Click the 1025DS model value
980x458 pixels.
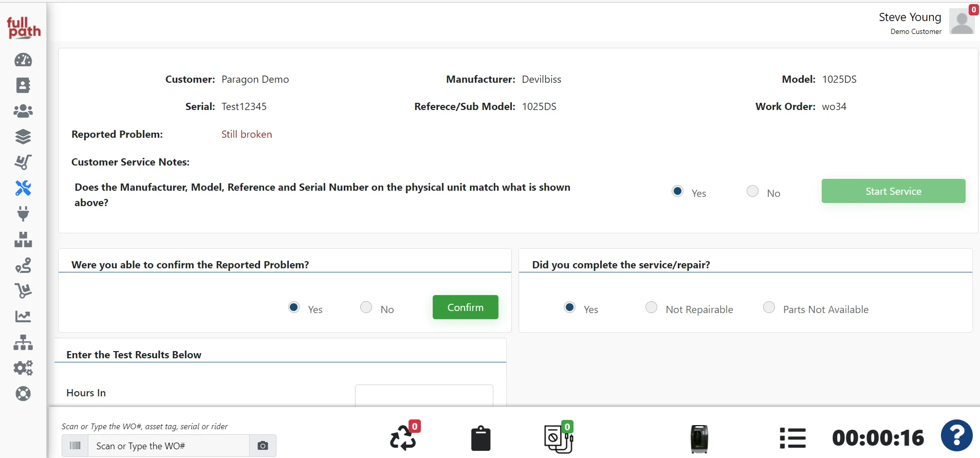click(839, 79)
